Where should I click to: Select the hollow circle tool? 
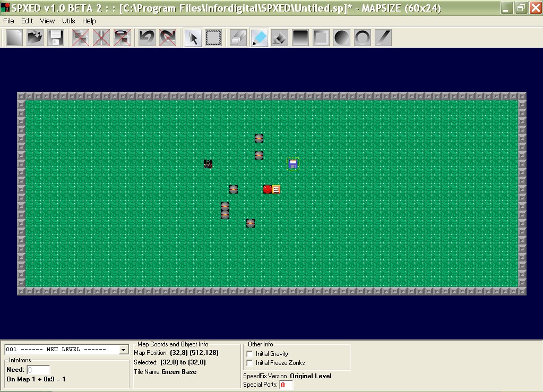coord(363,38)
